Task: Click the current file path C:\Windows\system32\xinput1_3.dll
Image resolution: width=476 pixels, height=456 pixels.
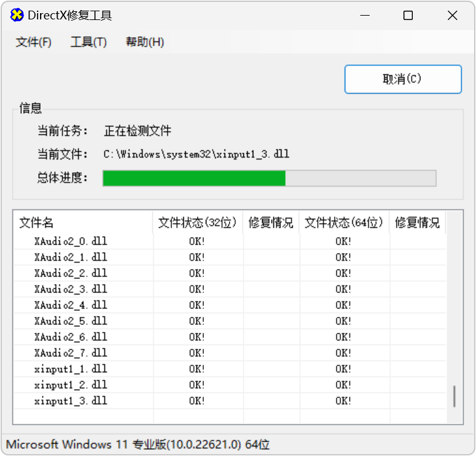Action: [x=196, y=155]
